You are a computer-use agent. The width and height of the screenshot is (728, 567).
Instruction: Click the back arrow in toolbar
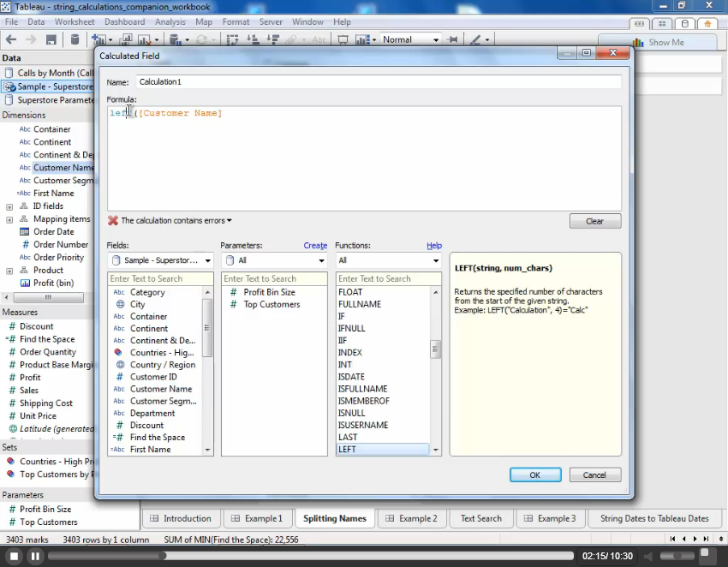pyautogui.click(x=11, y=39)
